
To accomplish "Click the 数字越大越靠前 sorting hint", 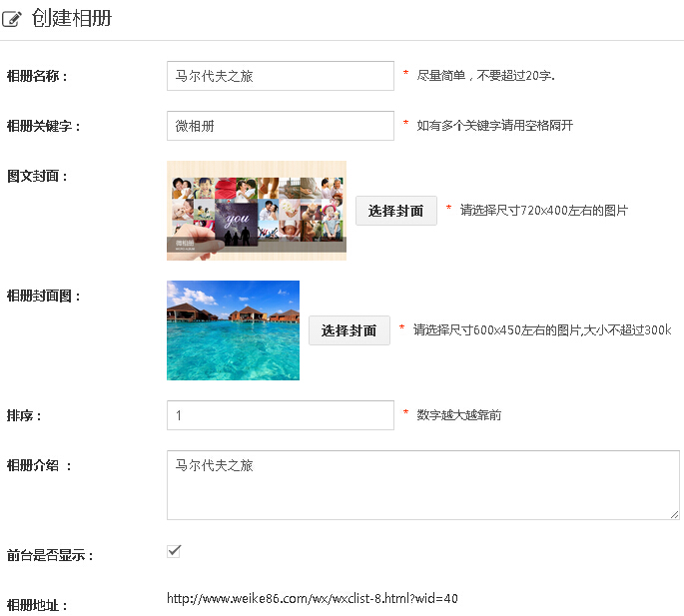I will tap(458, 415).
